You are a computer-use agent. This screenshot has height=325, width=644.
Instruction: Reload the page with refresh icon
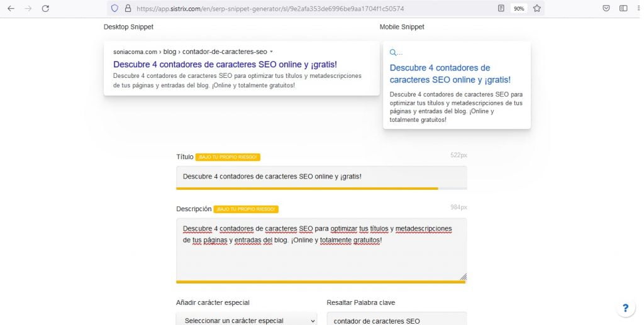pyautogui.click(x=45, y=9)
